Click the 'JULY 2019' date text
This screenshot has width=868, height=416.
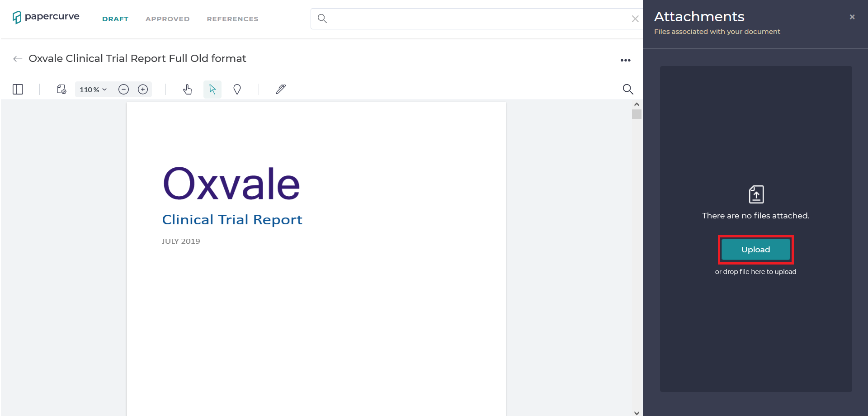click(181, 241)
